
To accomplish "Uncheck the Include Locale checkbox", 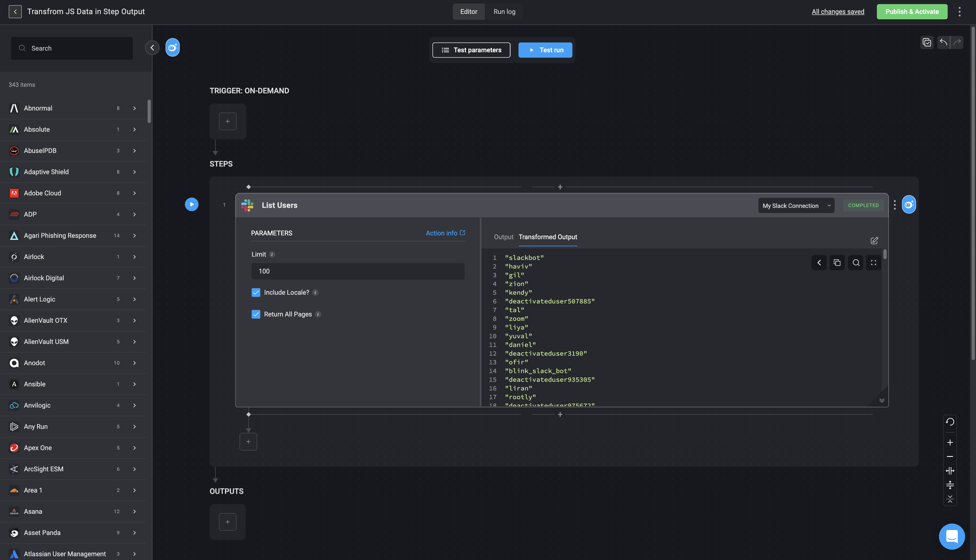I will coord(256,293).
